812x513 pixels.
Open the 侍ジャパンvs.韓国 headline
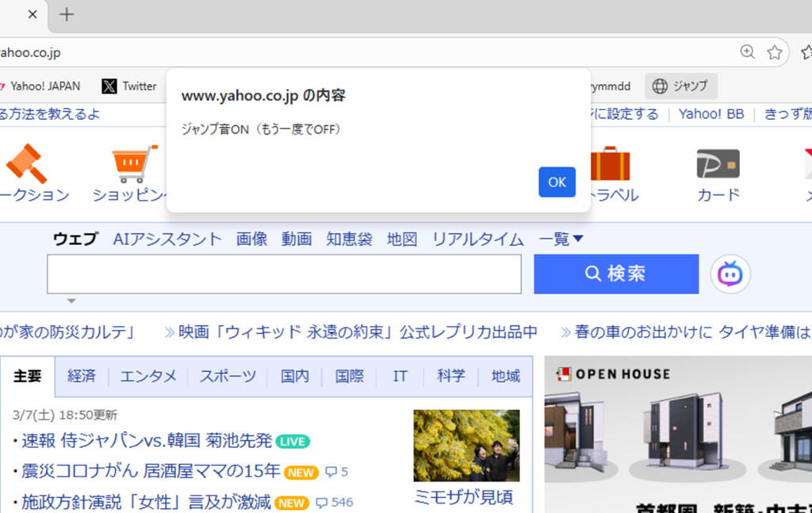pos(147,441)
